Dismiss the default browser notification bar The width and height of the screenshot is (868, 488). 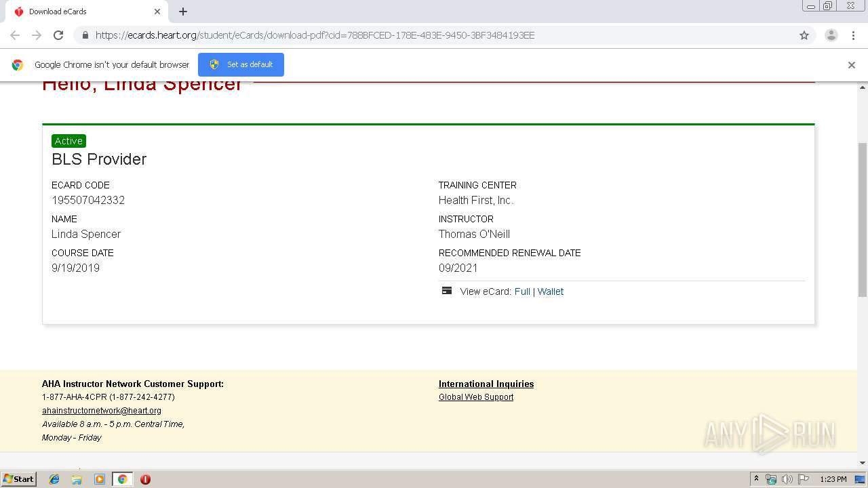click(852, 65)
